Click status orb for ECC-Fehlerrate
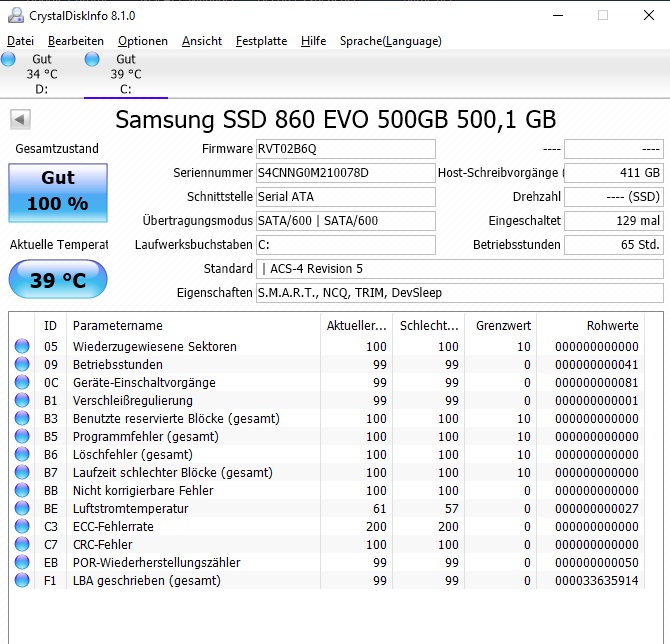 pos(22,526)
